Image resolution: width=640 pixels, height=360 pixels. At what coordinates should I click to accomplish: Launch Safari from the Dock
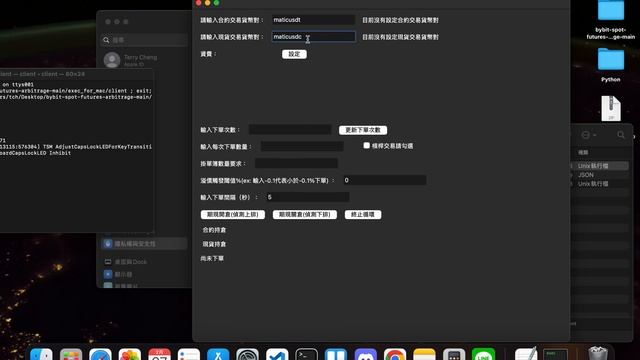[x=100, y=355]
